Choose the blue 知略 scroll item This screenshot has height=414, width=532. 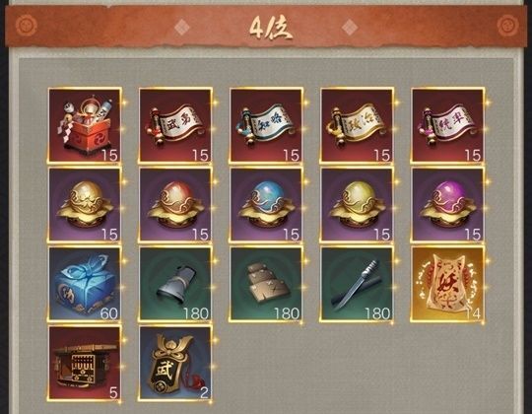266,125
